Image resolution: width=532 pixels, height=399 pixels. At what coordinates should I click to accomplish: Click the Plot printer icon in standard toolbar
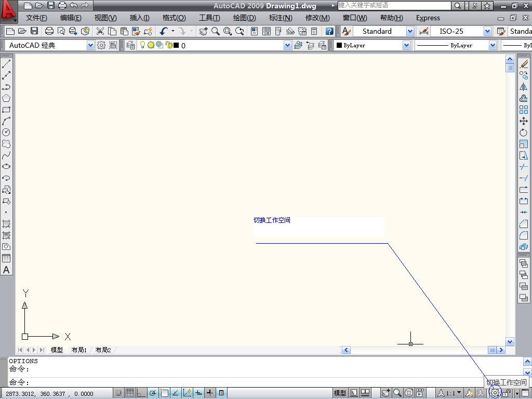[49, 31]
